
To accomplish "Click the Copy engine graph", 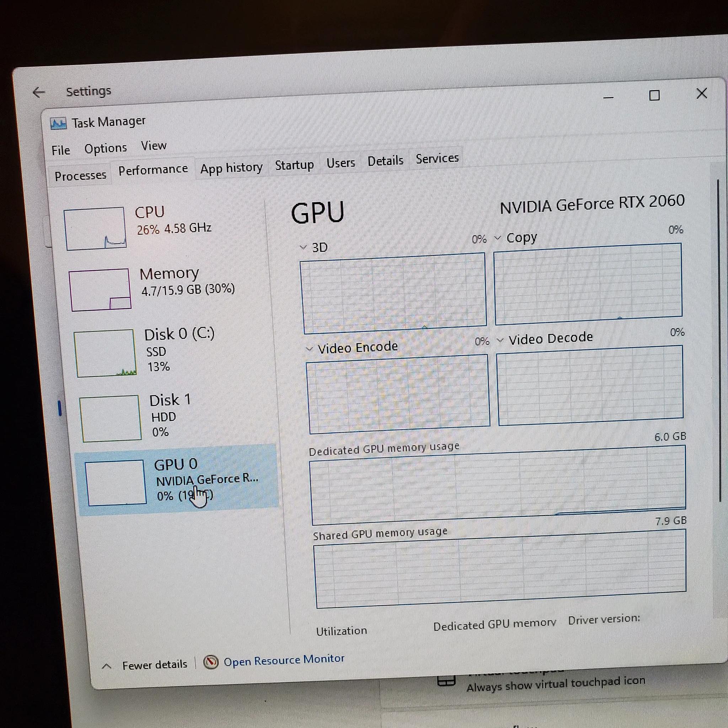I will pos(588,284).
